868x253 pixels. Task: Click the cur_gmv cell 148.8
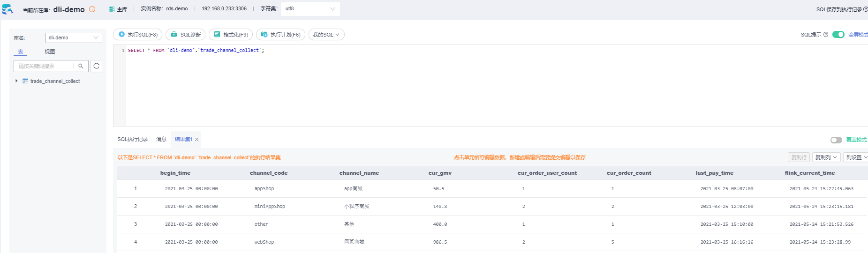tap(440, 207)
